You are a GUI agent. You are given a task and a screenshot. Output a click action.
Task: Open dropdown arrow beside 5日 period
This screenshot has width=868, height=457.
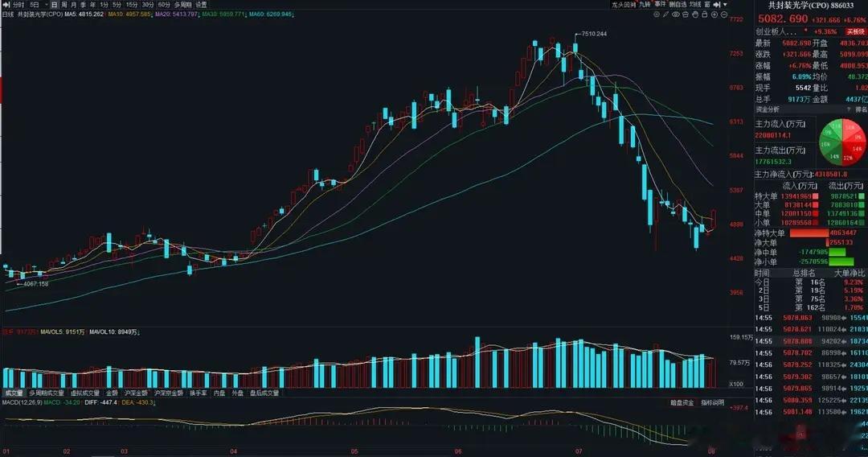pyautogui.click(x=46, y=5)
